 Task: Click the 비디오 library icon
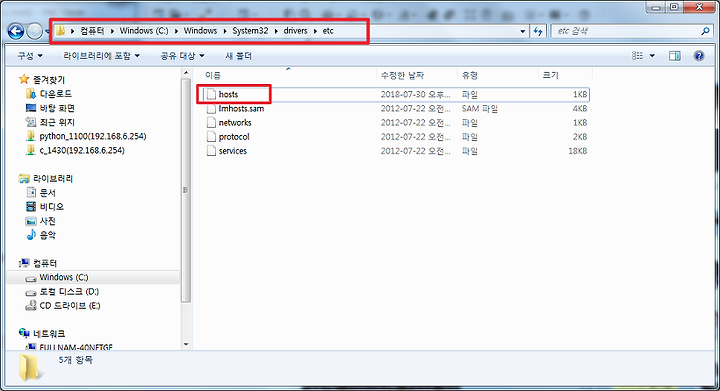(31, 207)
